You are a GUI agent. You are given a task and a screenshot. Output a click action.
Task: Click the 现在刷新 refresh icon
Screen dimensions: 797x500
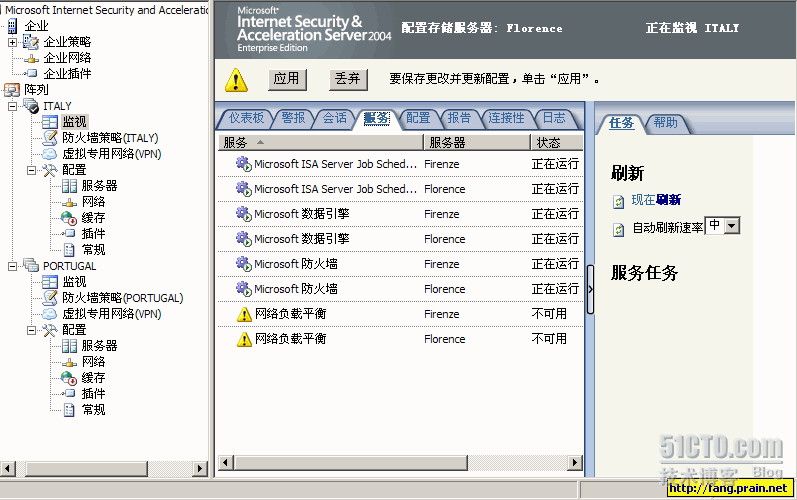(618, 202)
